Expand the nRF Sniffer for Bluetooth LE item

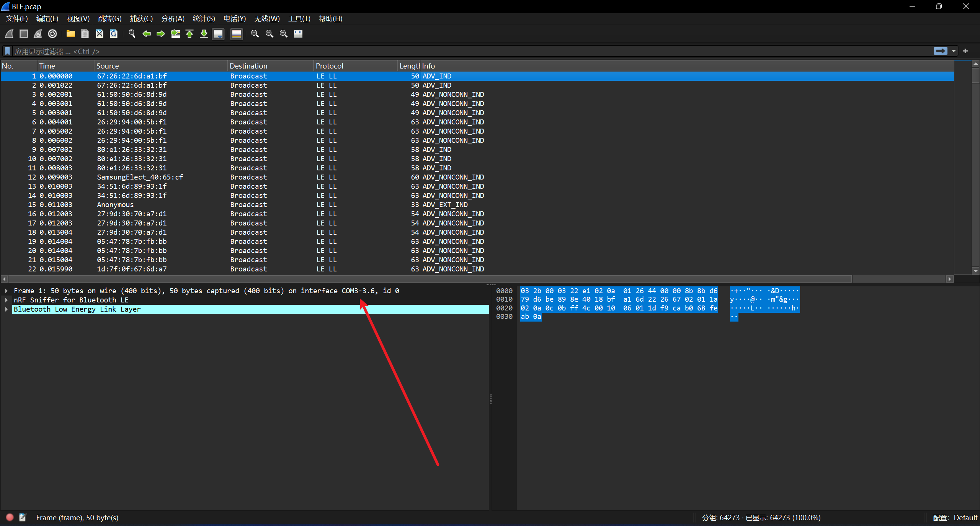[7, 300]
